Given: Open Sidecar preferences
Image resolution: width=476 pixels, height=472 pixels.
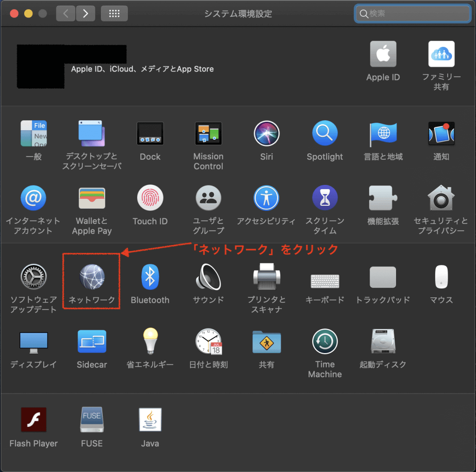Looking at the screenshot, I should [92, 341].
